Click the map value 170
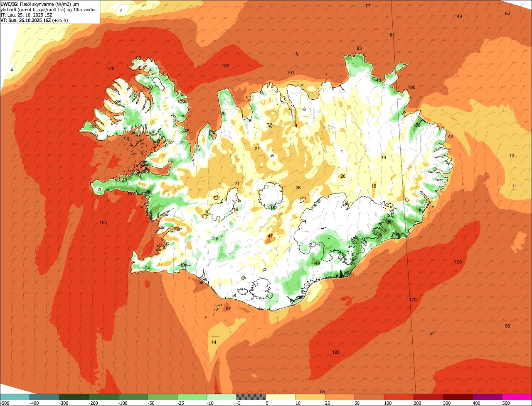This screenshot has width=532, height=406. pos(111,69)
